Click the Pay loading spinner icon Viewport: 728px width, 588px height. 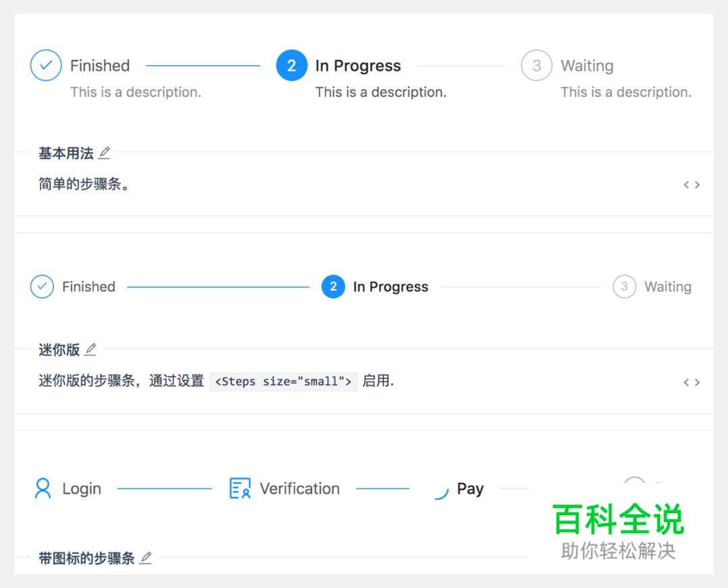click(442, 493)
